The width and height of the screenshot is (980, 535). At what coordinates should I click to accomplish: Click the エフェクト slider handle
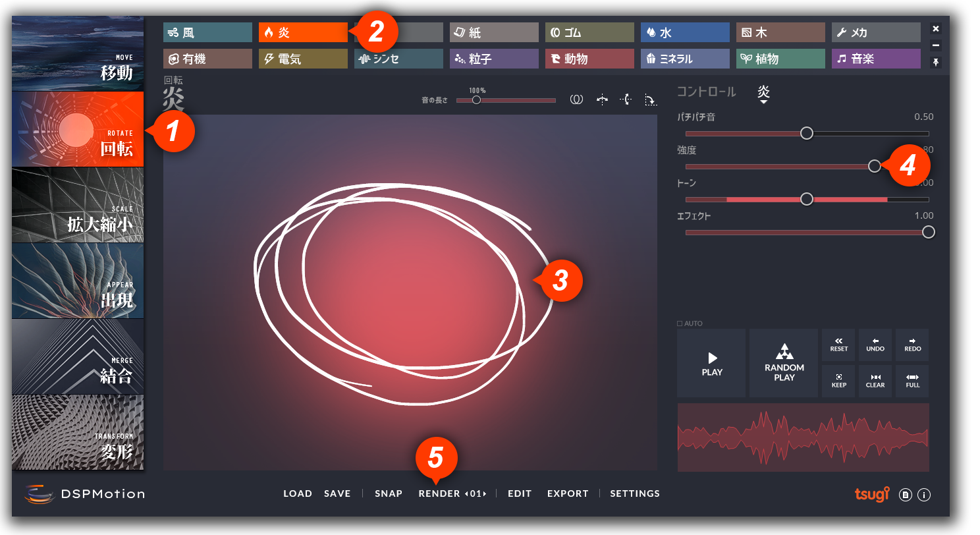pos(929,232)
